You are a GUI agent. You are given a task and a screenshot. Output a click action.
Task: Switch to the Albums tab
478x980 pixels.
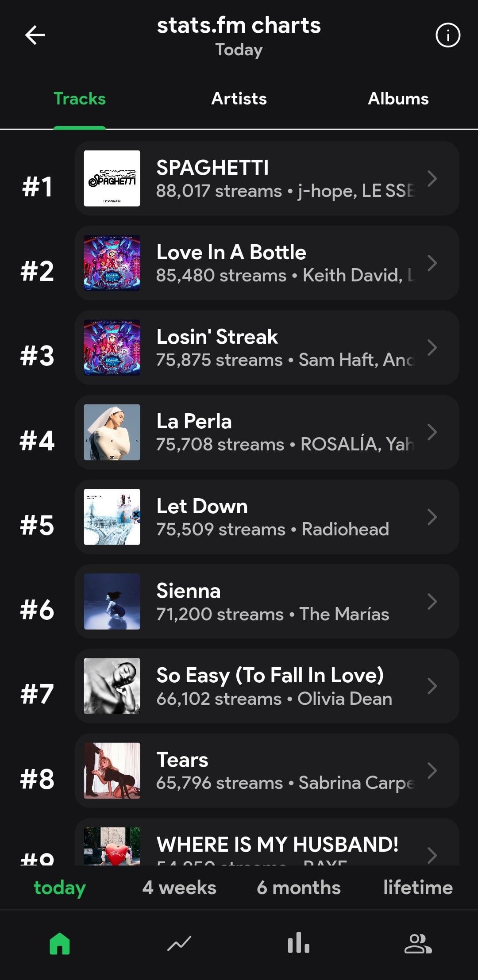pos(398,99)
